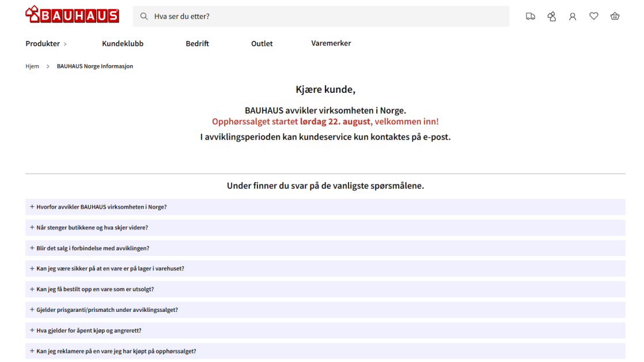
Task: Expand the question about reklamere på opphørssalget
Action: tap(325, 351)
